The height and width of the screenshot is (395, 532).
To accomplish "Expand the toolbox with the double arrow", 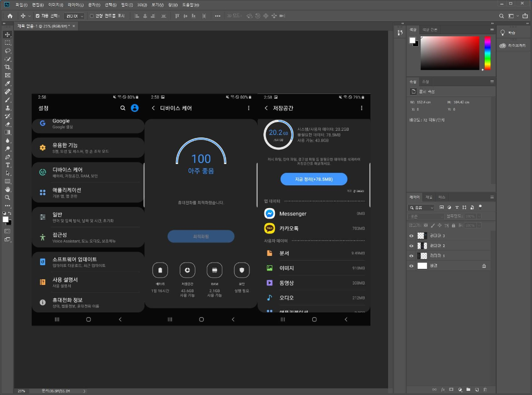I will [4, 24].
